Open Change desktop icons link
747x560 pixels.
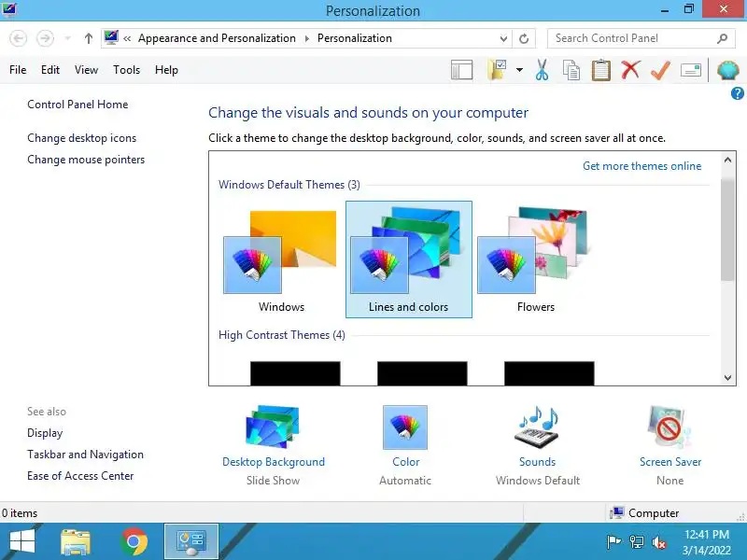pos(81,138)
